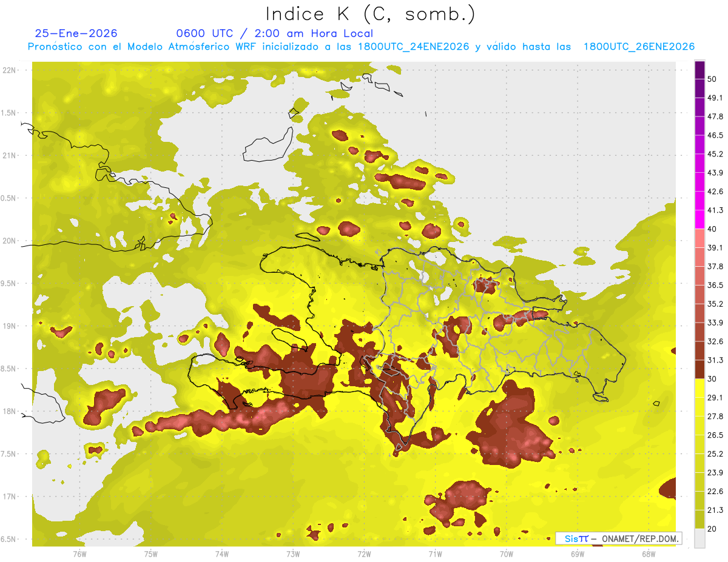Click the '25.2' scale value
Screen dimensions: 728x562
715,453
